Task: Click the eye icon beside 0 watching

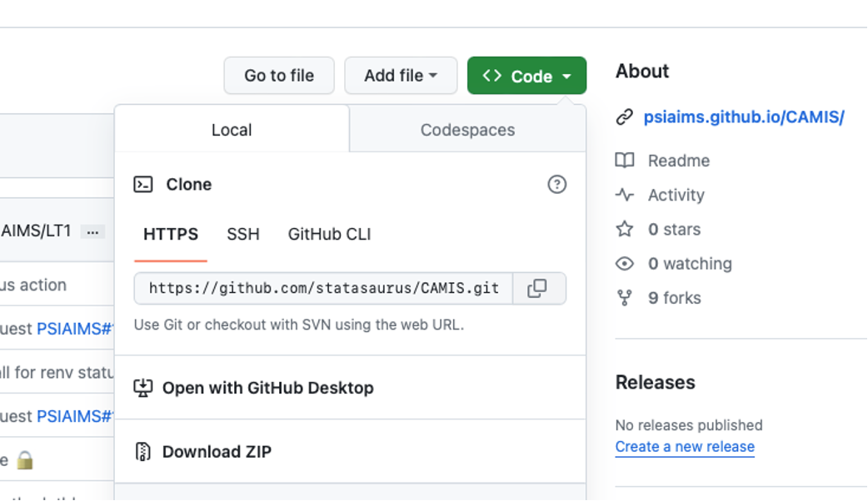Action: [624, 264]
